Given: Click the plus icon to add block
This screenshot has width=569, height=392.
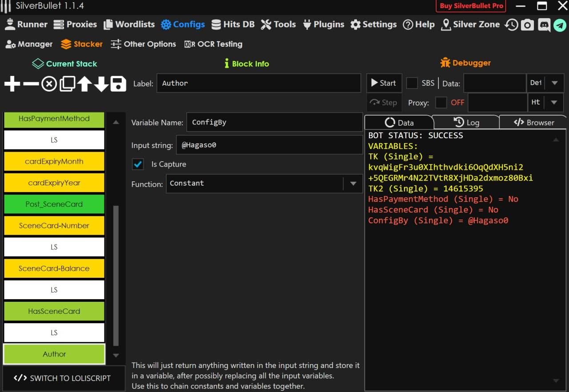Looking at the screenshot, I should tap(12, 84).
